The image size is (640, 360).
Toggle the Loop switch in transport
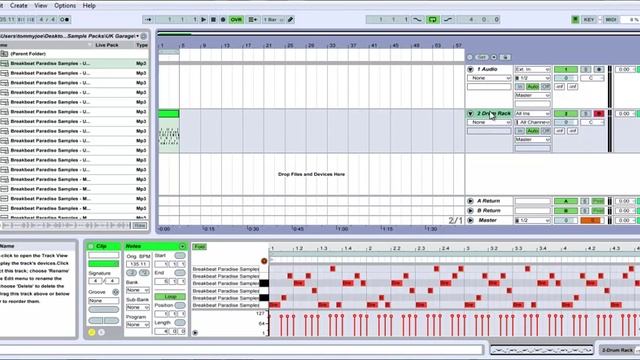(433, 20)
